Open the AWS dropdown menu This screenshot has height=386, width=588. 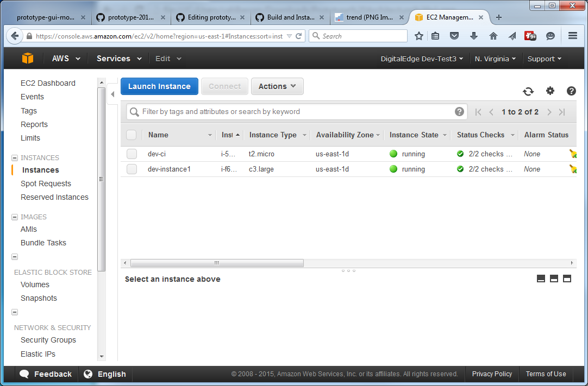pos(66,59)
